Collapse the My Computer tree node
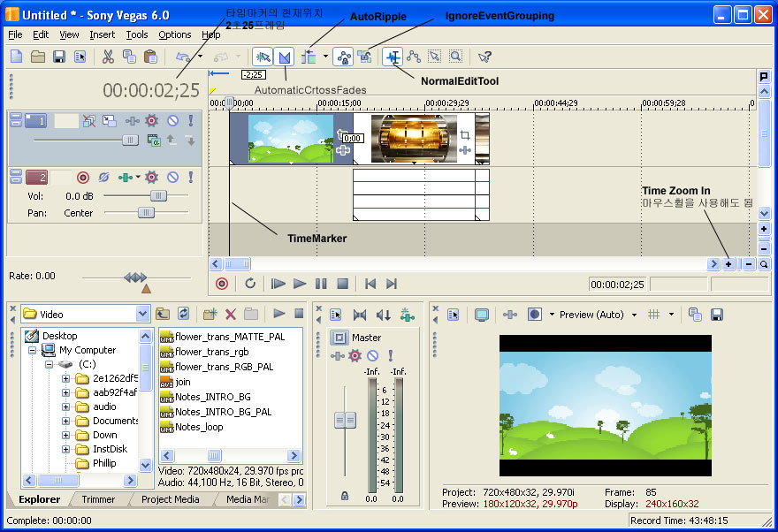The width and height of the screenshot is (778, 532). point(32,350)
